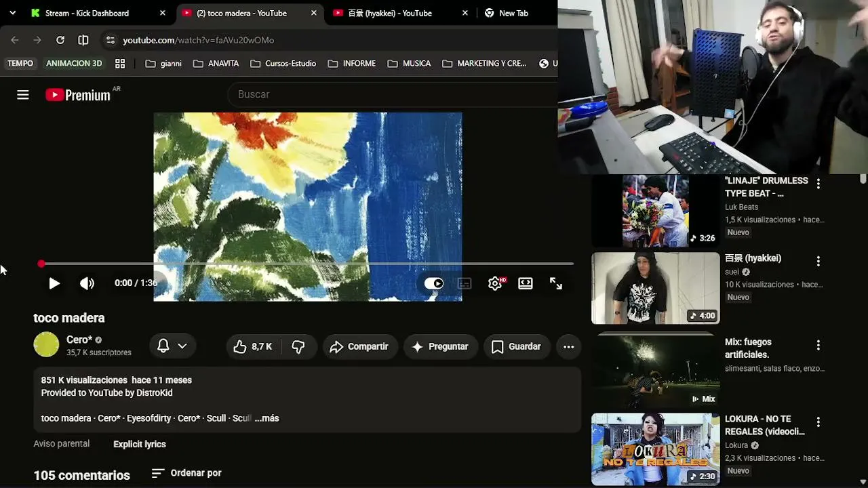Share the video with Compartir
The height and width of the screenshot is (488, 868).
pyautogui.click(x=359, y=346)
